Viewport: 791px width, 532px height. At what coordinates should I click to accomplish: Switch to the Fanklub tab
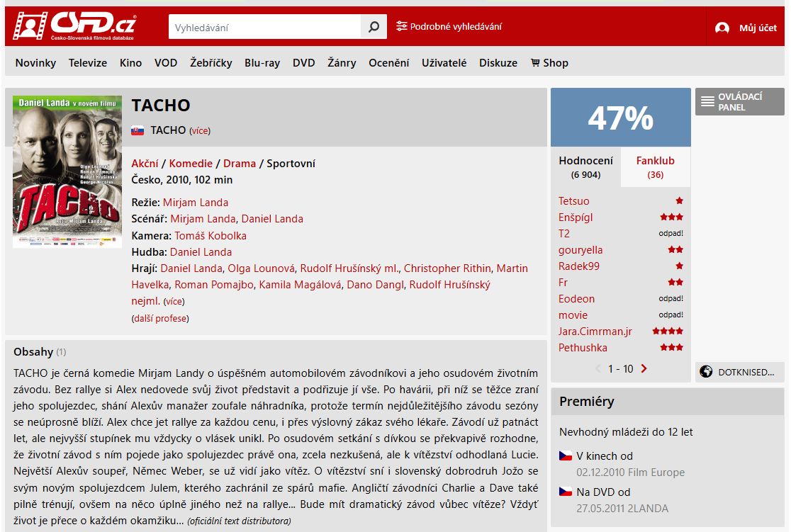click(656, 167)
